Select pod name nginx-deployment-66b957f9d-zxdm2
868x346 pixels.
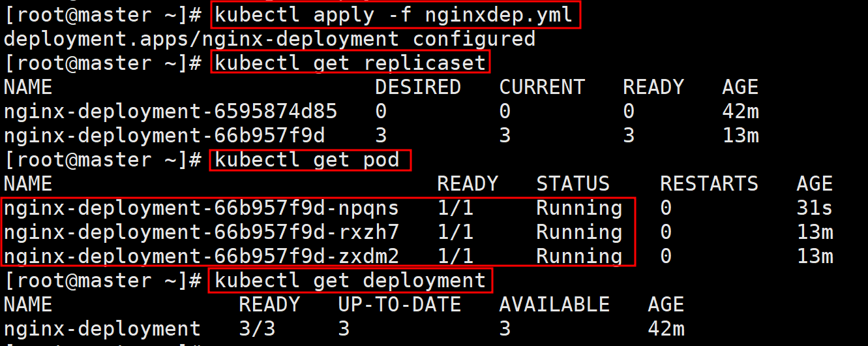click(202, 257)
